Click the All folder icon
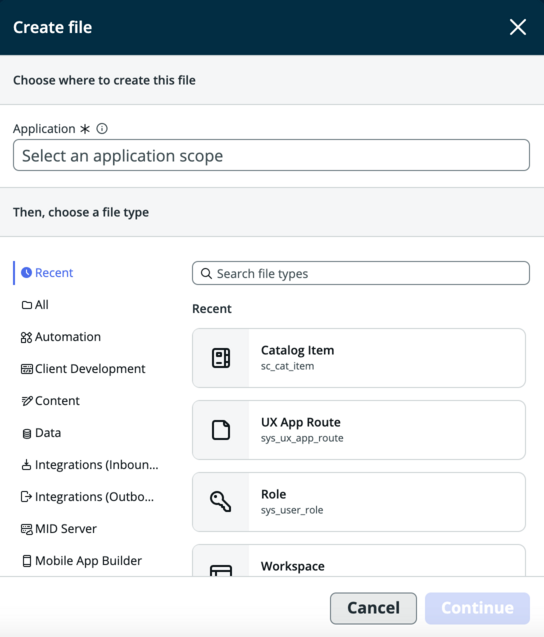 27,305
